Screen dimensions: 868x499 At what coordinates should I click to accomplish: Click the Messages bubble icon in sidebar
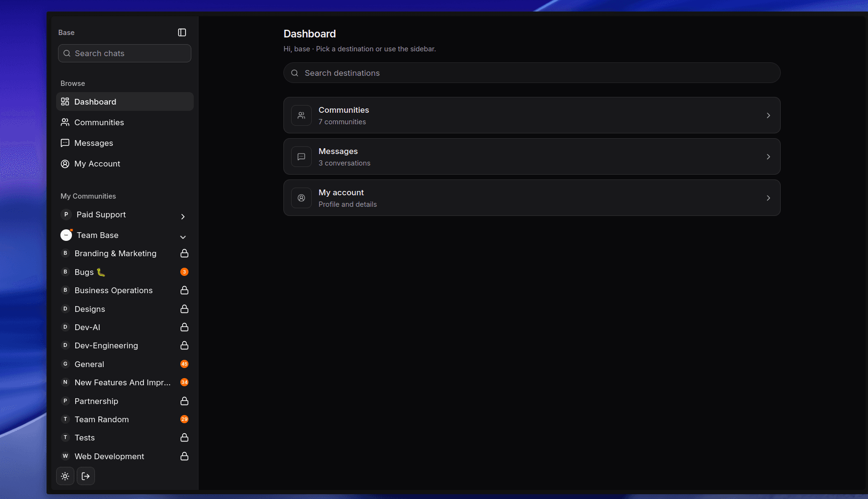[65, 143]
